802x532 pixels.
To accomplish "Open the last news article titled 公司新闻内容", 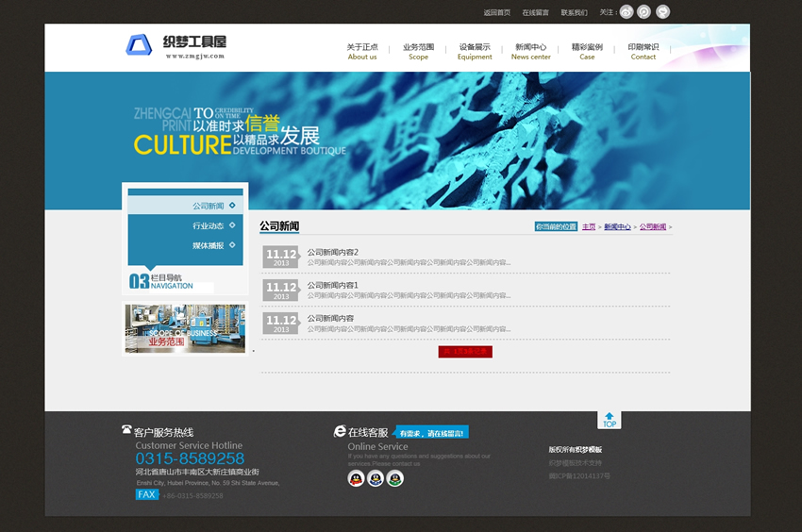I will click(x=330, y=318).
